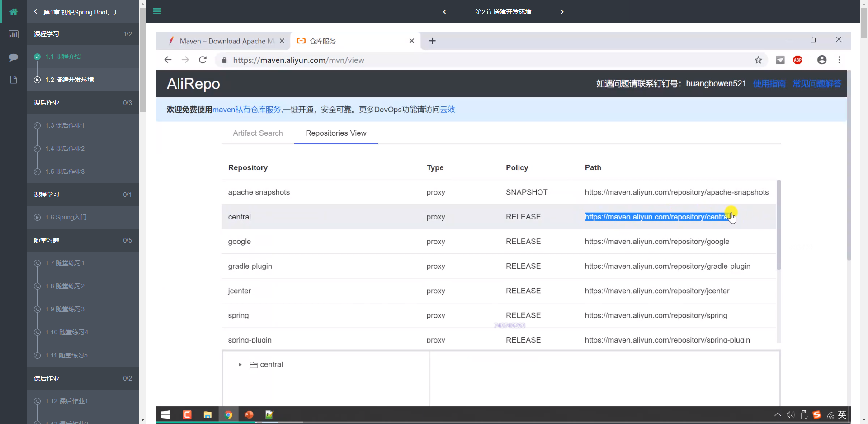This screenshot has height=424, width=868.
Task: Select the apache snapshots repository row
Action: tap(499, 192)
